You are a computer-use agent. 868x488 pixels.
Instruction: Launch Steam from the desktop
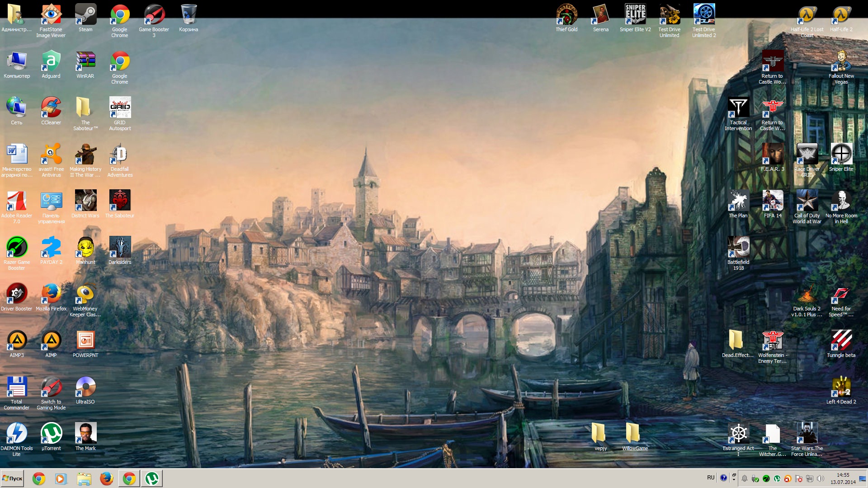(x=85, y=18)
